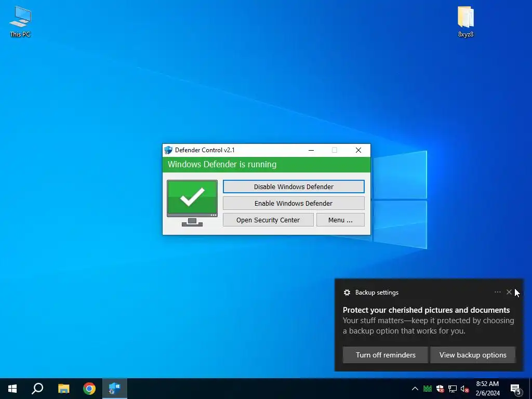Viewport: 532px width, 399px height.
Task: Click the Defender Control shield title icon
Action: [168, 150]
